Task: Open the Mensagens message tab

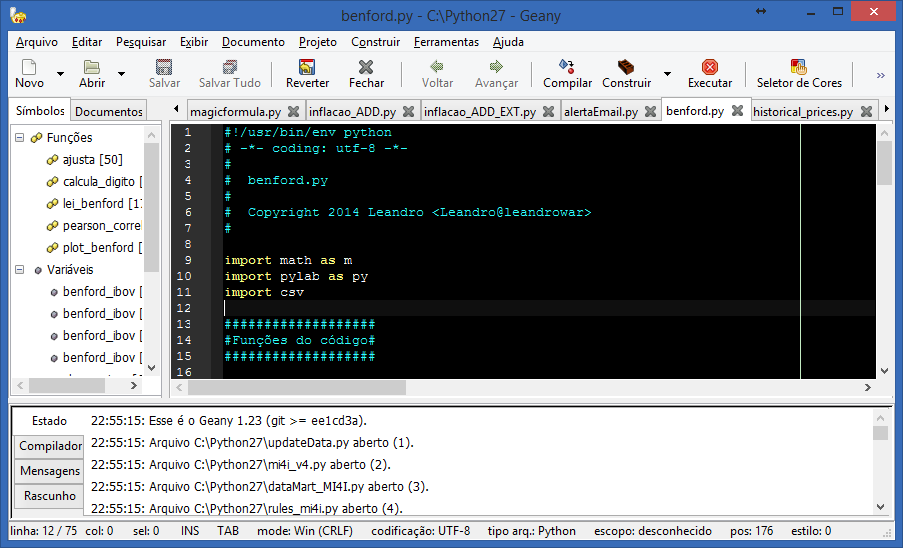Action: (50, 471)
